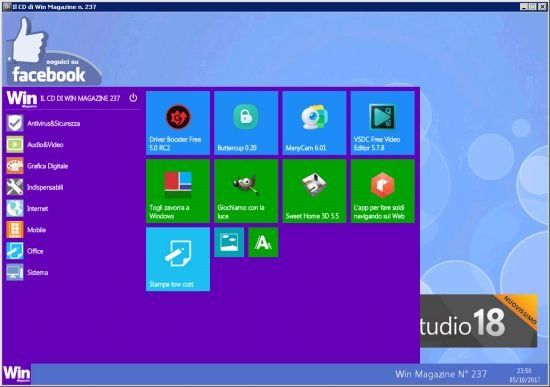Click the Internet globe icon
This screenshot has width=550, height=387.
click(x=15, y=208)
